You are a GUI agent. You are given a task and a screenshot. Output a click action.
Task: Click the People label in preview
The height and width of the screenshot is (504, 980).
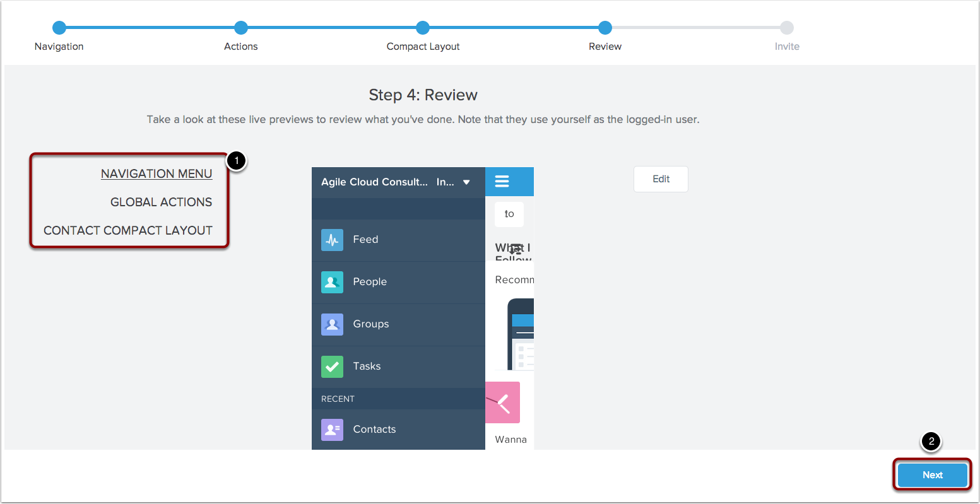[370, 282]
